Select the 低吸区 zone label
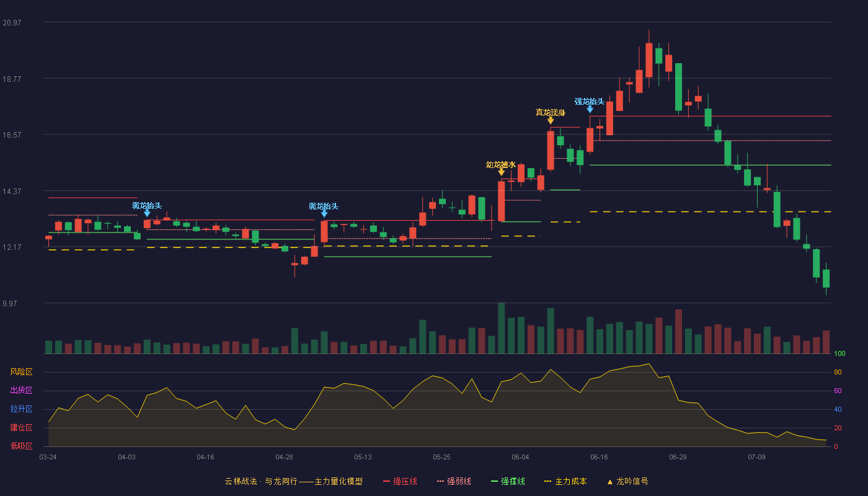This screenshot has height=496, width=868. tap(21, 446)
